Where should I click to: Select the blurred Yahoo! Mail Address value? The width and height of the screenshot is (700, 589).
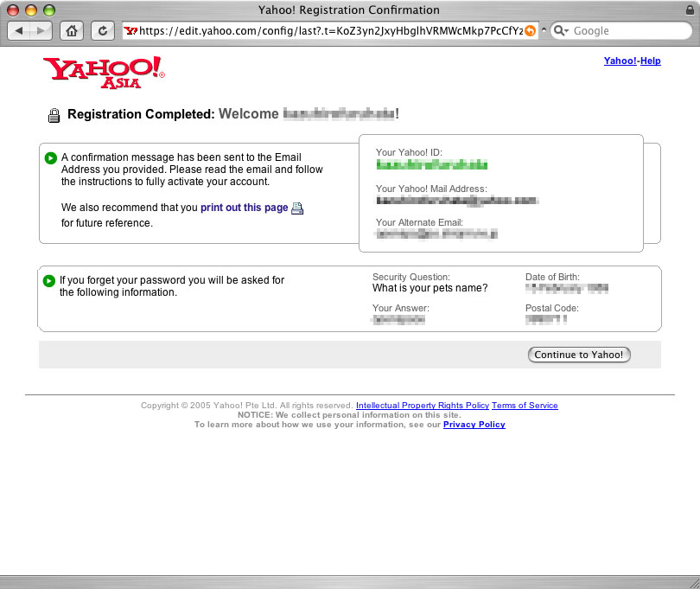[457, 201]
